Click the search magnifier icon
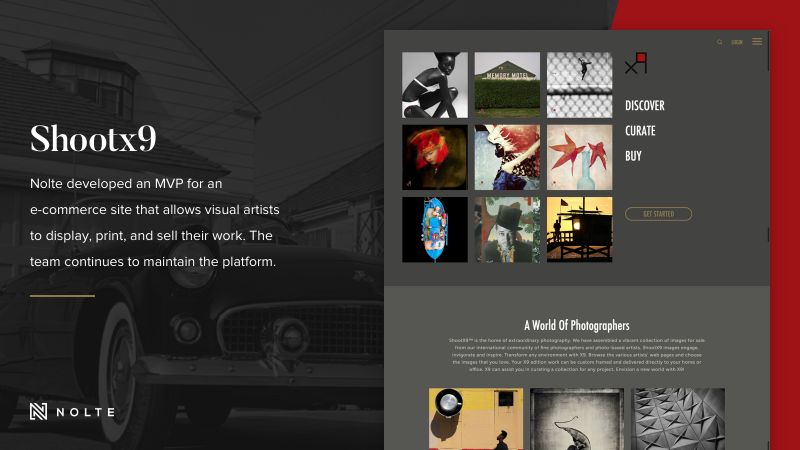800x450 pixels. 719,42
